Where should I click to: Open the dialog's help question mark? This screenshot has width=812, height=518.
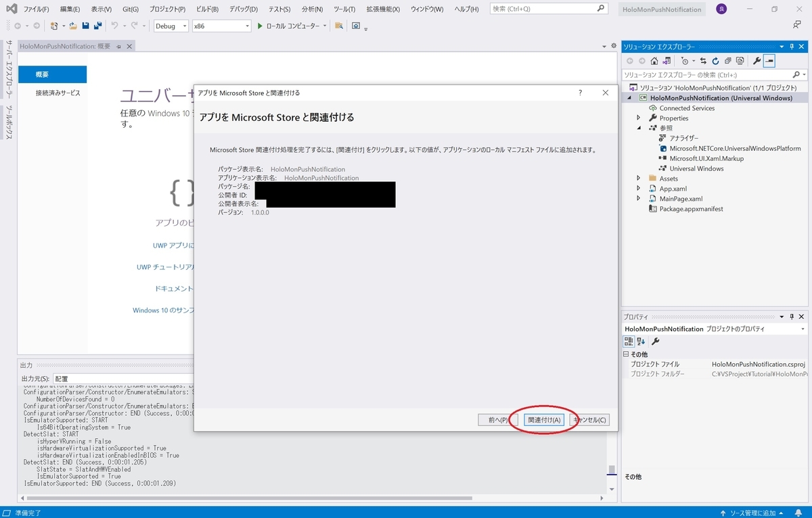click(x=580, y=93)
